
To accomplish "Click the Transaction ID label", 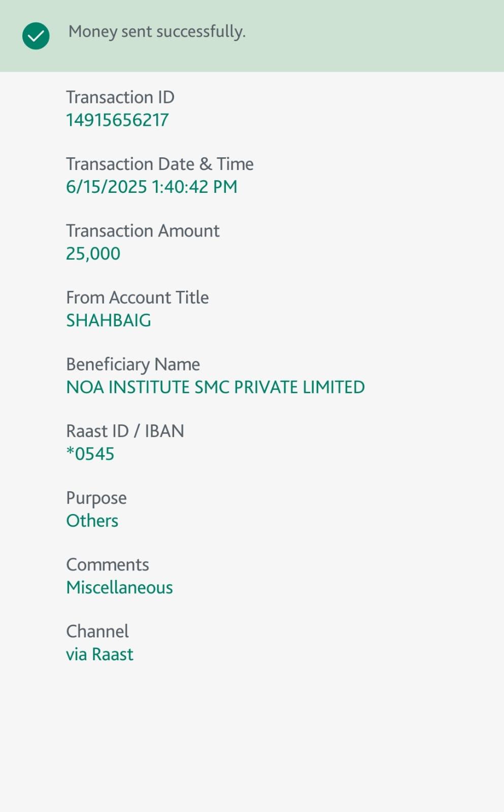I will (120, 97).
